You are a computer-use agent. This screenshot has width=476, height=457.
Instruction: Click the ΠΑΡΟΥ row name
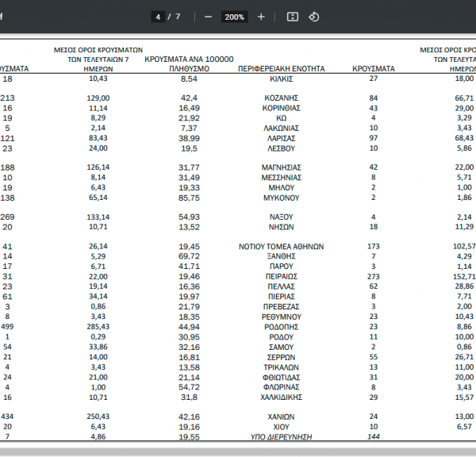click(x=282, y=267)
